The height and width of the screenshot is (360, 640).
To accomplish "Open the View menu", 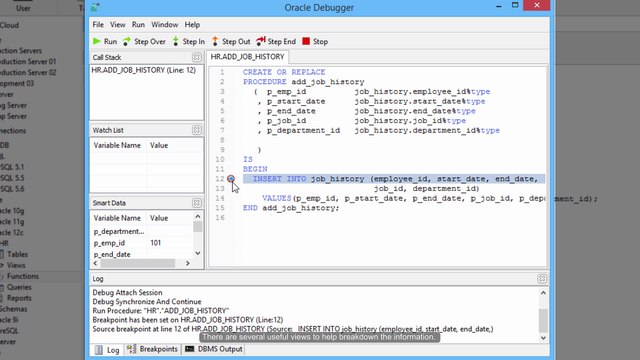I will (118, 25).
